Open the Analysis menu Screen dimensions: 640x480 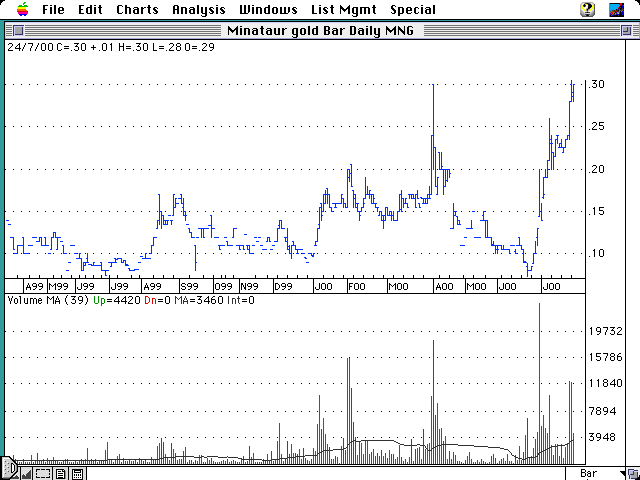tap(199, 9)
